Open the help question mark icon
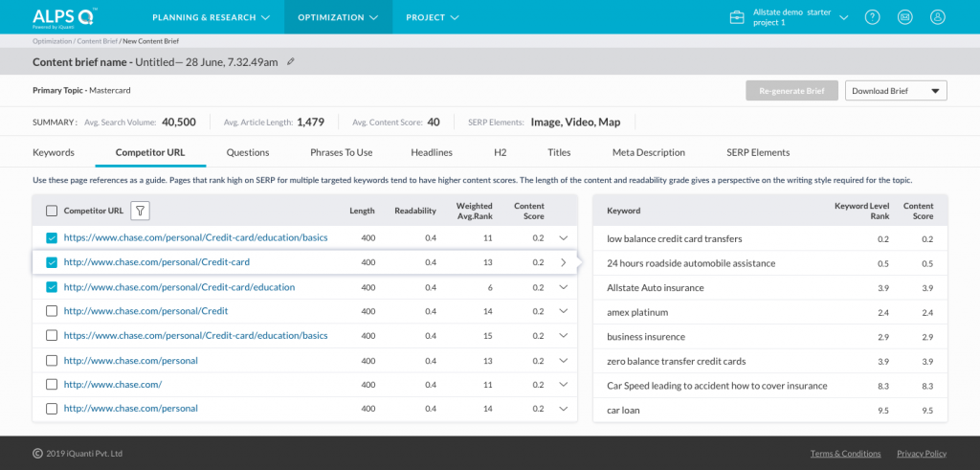The image size is (980, 470). (x=873, y=17)
